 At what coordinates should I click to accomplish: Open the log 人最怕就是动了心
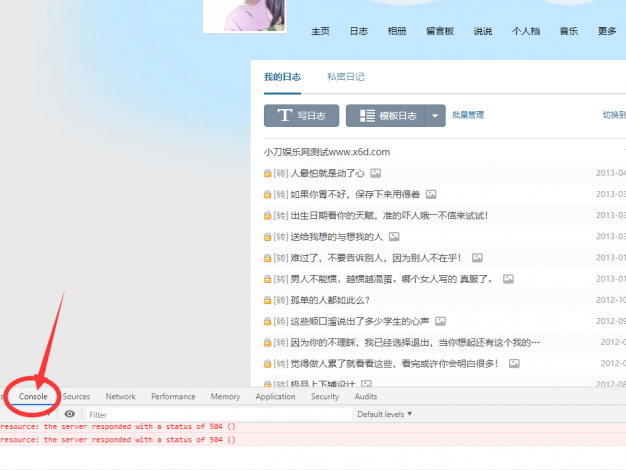point(327,173)
